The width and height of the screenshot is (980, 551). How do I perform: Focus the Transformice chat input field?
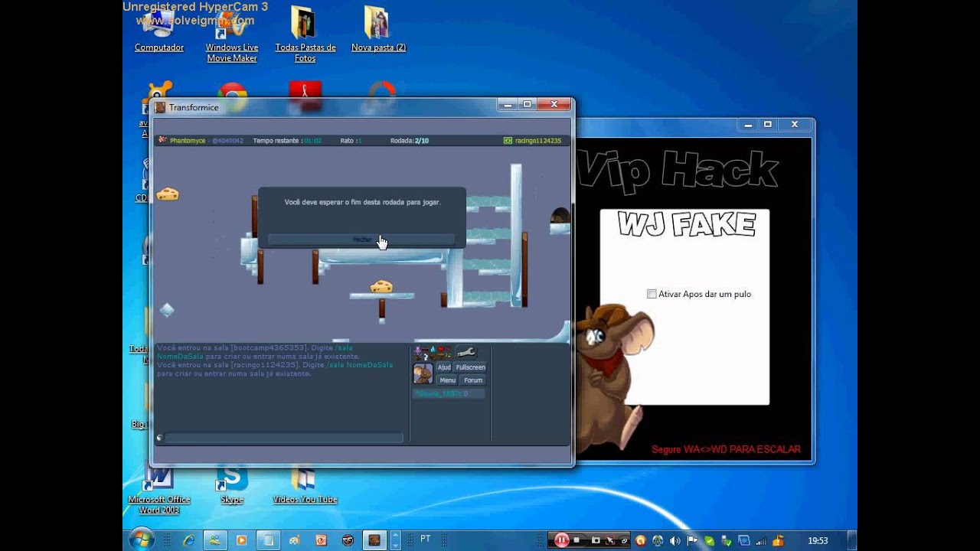tap(283, 438)
